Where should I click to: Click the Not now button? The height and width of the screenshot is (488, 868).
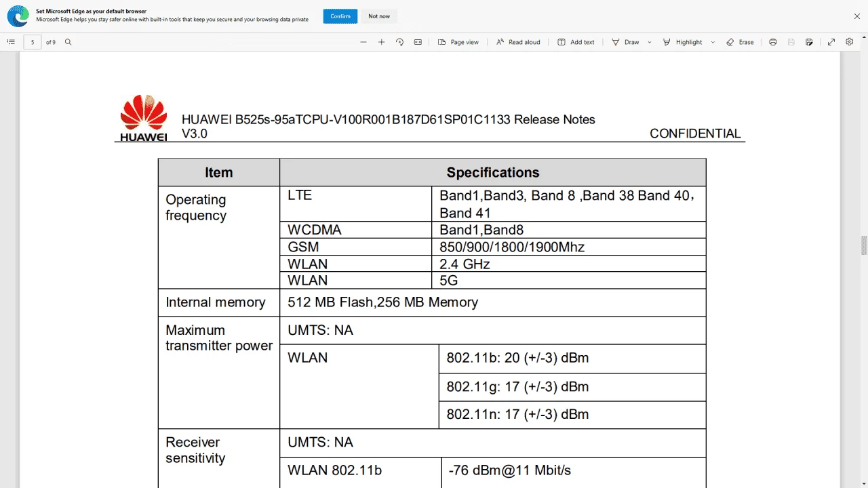pos(379,16)
